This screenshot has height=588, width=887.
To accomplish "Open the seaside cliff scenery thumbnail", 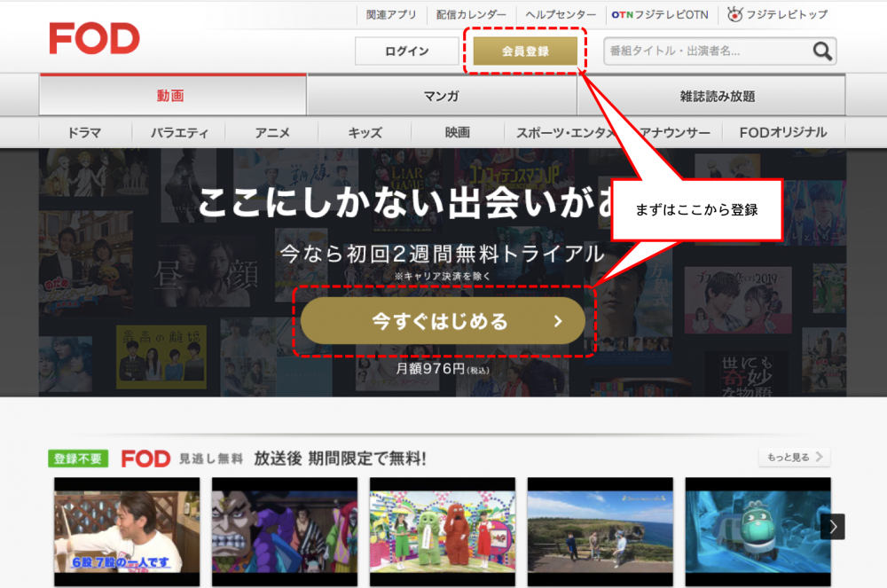I will 600,531.
